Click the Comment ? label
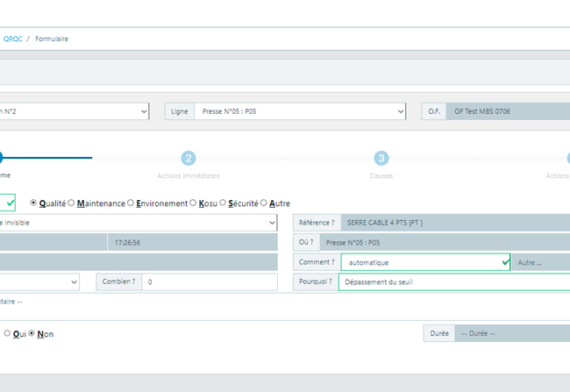The width and height of the screenshot is (570, 392). (317, 262)
